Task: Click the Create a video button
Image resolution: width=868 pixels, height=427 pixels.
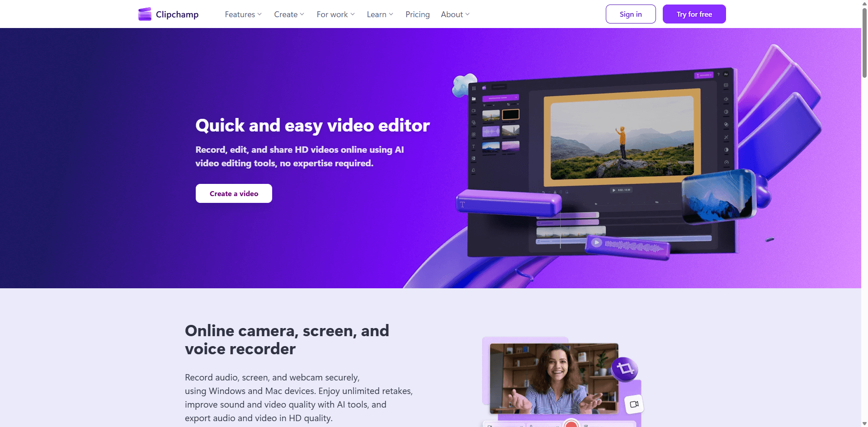Action: [234, 193]
